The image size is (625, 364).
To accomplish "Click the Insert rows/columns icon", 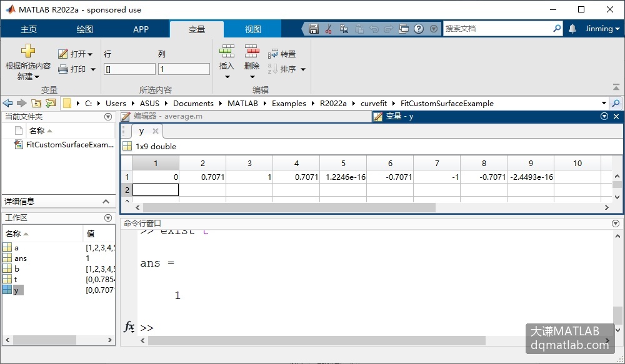I will click(226, 51).
